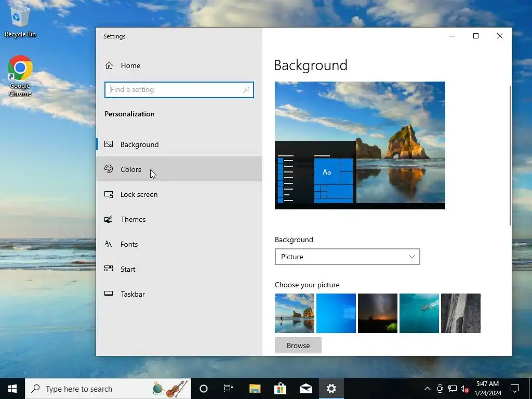Click the settings window vertical scrollbar

510,155
